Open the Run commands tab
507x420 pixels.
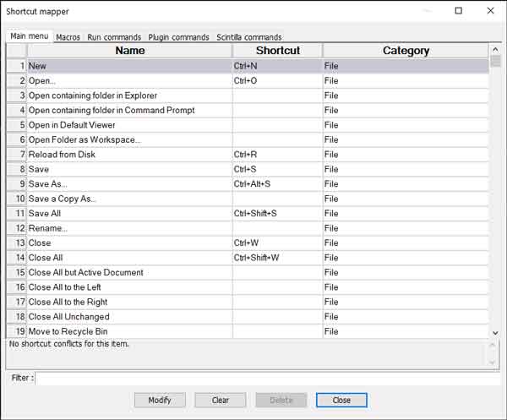[114, 37]
